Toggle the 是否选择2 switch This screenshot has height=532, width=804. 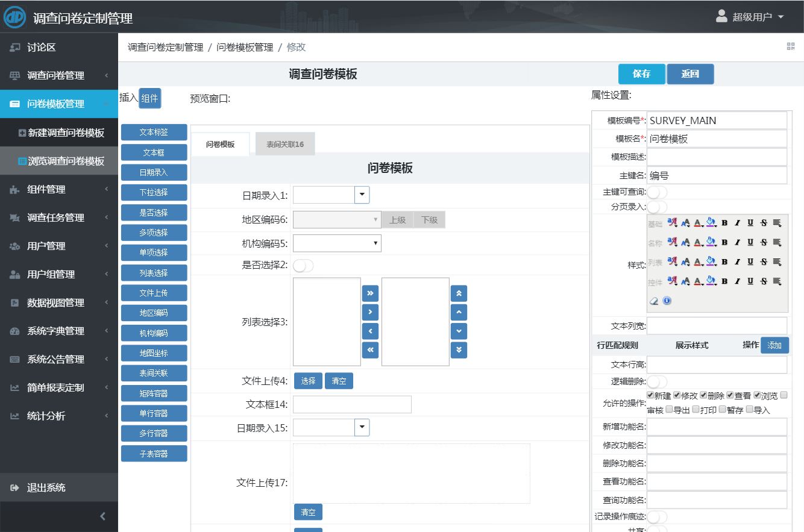(x=303, y=266)
